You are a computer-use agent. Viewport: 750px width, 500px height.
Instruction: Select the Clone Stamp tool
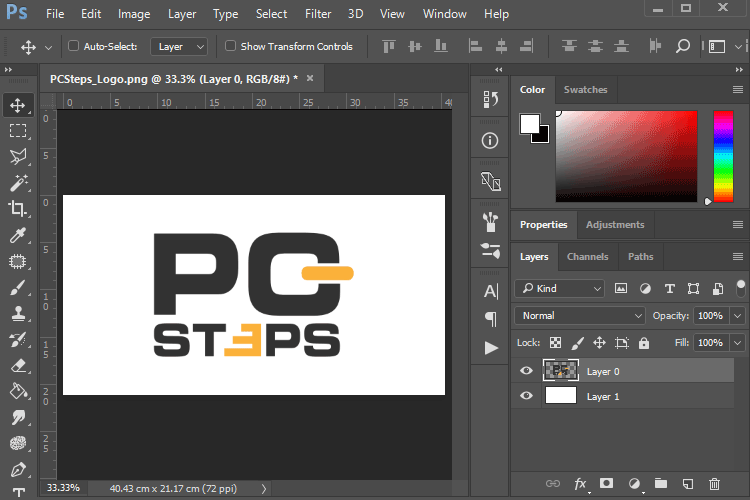tap(18, 314)
